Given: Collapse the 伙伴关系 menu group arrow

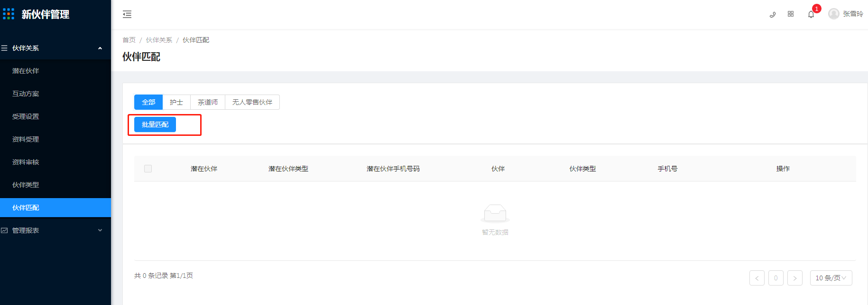Looking at the screenshot, I should click(100, 48).
